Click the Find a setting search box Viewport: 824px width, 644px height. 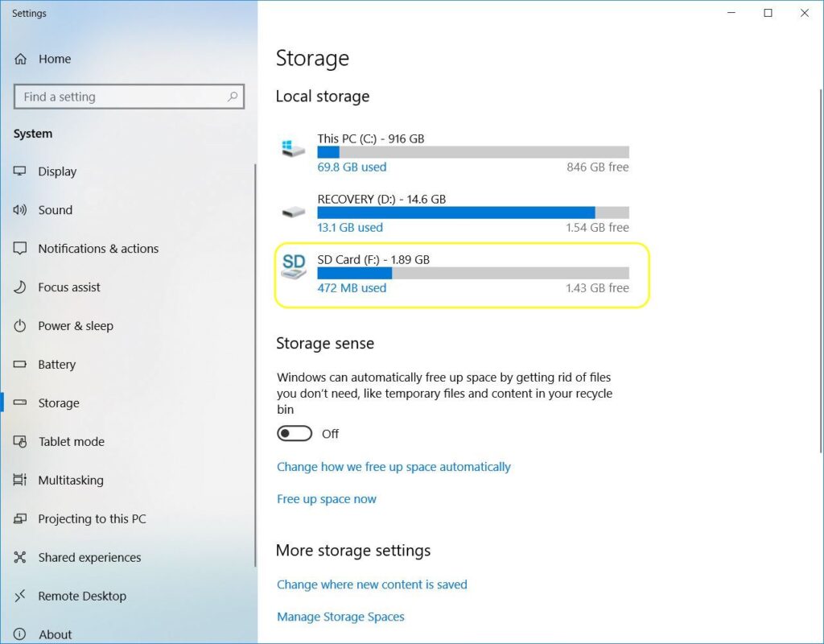pos(129,97)
